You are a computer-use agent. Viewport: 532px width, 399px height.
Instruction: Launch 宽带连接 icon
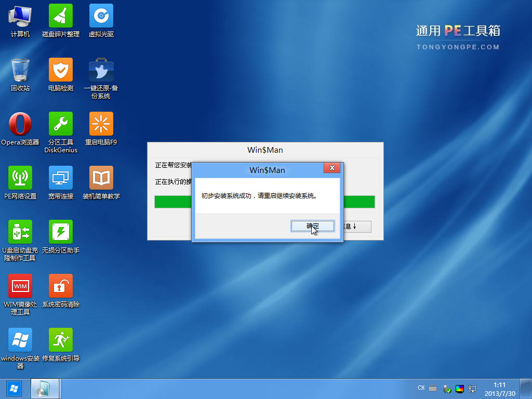(x=61, y=182)
